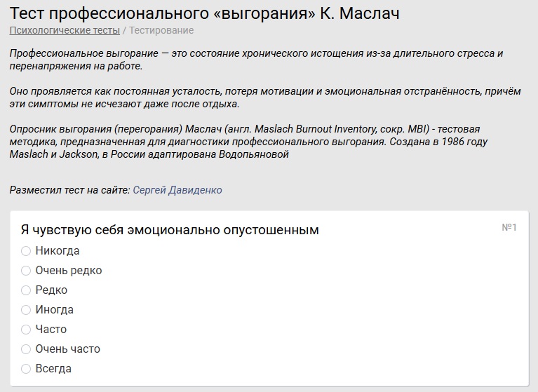538x392 pixels.
Task: Open the 'Психологические тесты' breadcrumb link
Action: (65, 30)
